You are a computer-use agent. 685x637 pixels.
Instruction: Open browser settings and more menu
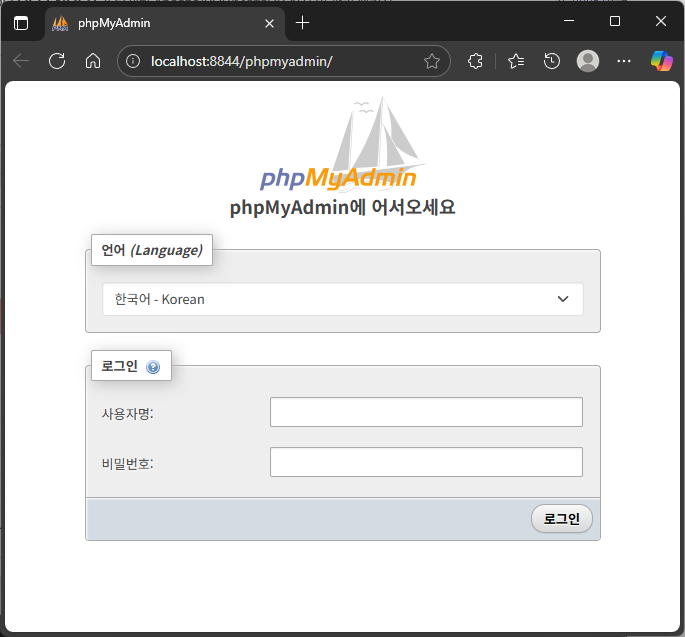[x=624, y=61]
